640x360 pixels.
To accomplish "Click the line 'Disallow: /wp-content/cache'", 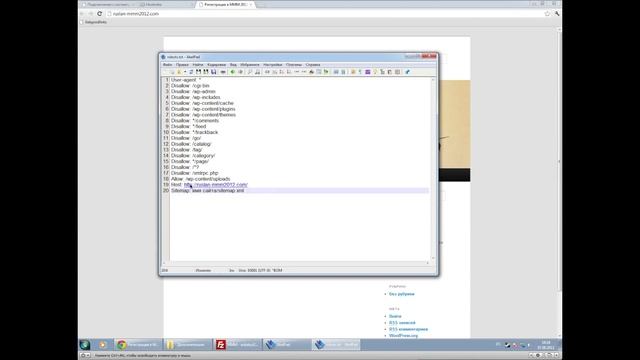I will point(202,103).
